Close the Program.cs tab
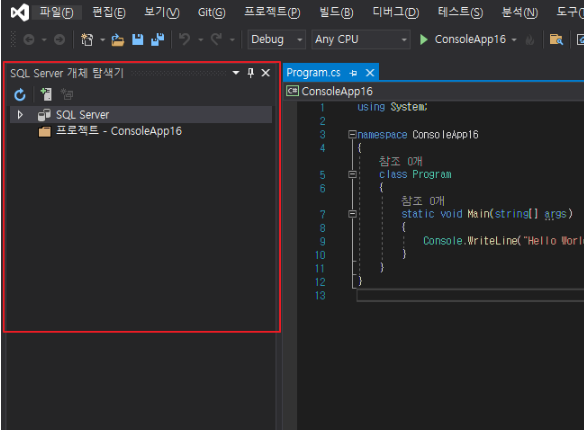The image size is (584, 430). click(x=370, y=73)
